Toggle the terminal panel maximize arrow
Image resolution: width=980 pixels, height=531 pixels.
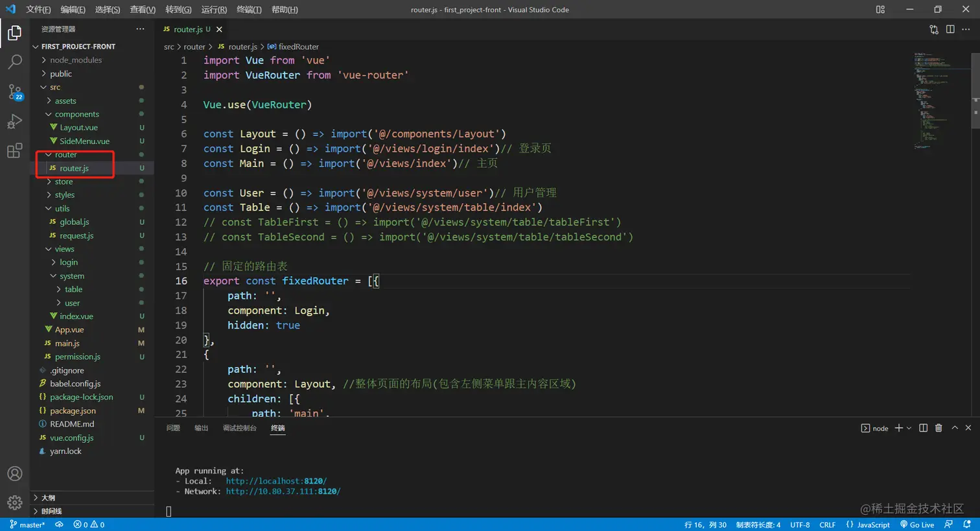[955, 428]
